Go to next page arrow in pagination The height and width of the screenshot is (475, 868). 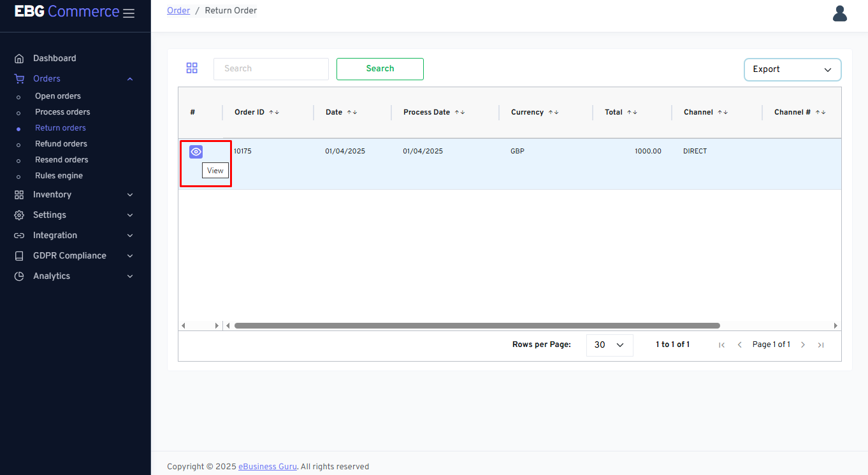(803, 345)
